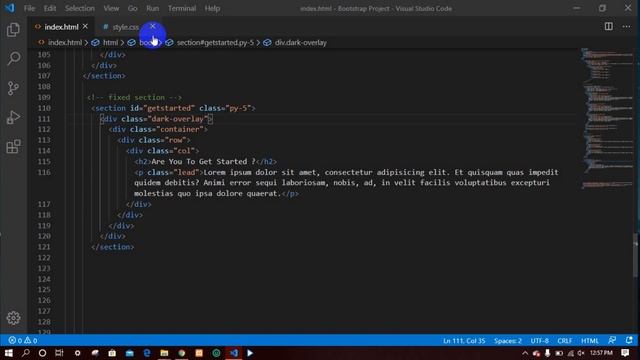Click the volume icon in system tray

[x=581, y=353]
